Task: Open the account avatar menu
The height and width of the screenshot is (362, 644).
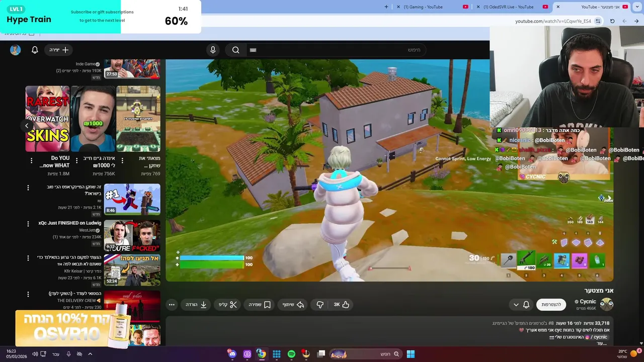Action: tap(16, 50)
